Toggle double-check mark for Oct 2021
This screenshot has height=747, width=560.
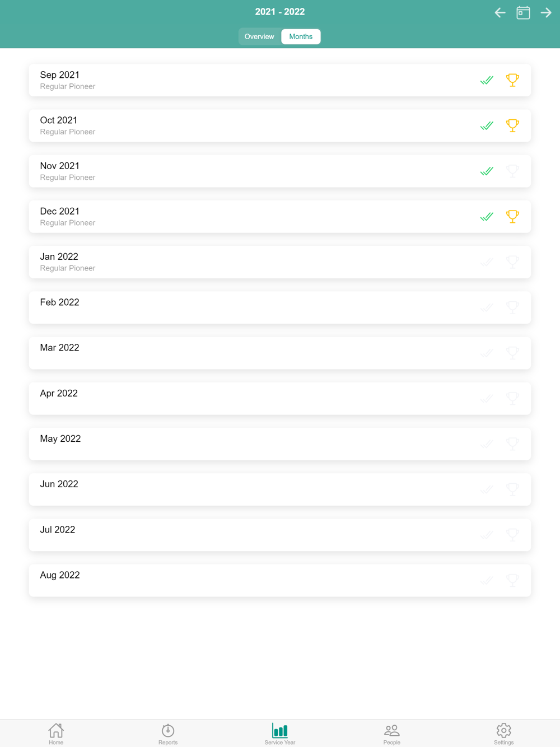coord(487,125)
